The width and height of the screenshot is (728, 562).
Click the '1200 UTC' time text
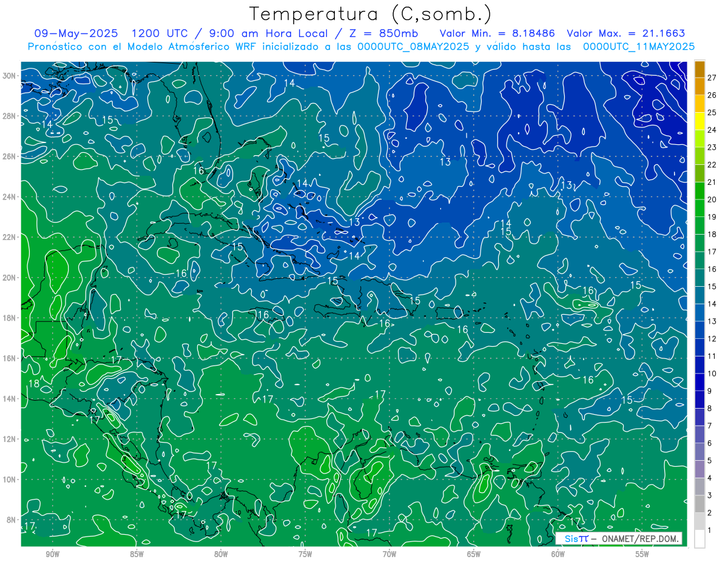160,33
